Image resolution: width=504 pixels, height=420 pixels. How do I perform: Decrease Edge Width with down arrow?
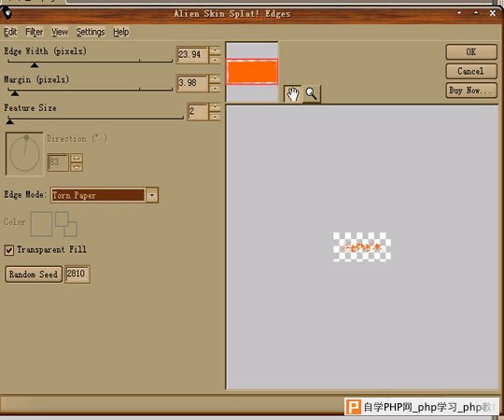coord(215,60)
